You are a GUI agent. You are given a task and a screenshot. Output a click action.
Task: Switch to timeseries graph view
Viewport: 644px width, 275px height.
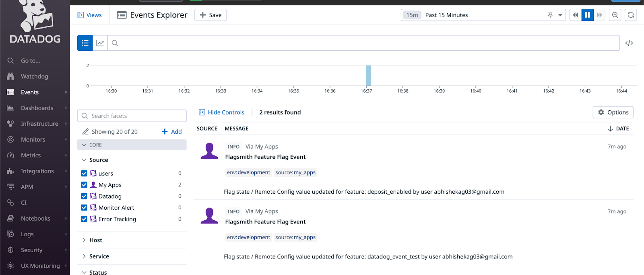100,43
